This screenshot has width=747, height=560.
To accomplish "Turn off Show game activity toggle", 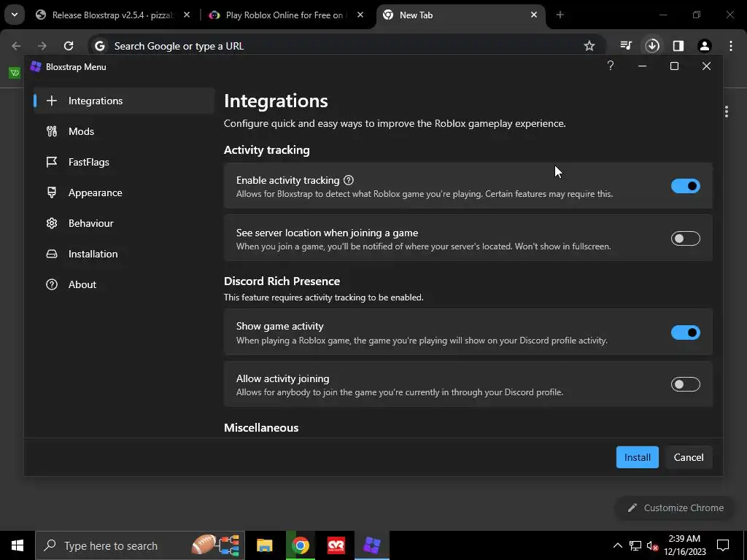I will (x=686, y=332).
